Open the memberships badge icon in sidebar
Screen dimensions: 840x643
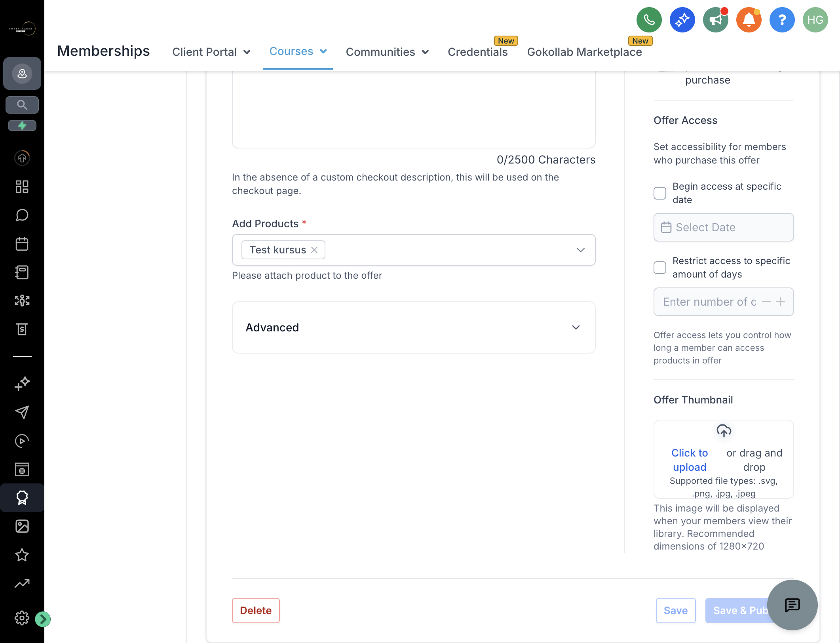click(x=22, y=498)
